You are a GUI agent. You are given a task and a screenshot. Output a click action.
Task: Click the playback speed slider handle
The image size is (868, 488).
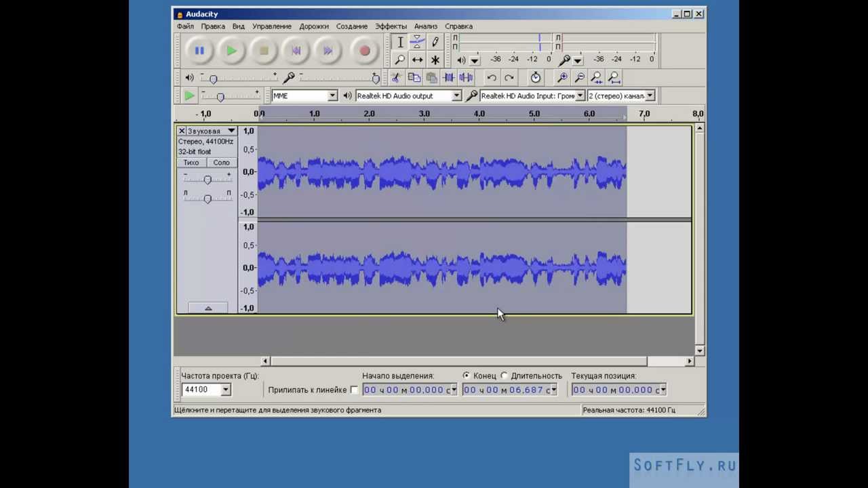(x=220, y=97)
